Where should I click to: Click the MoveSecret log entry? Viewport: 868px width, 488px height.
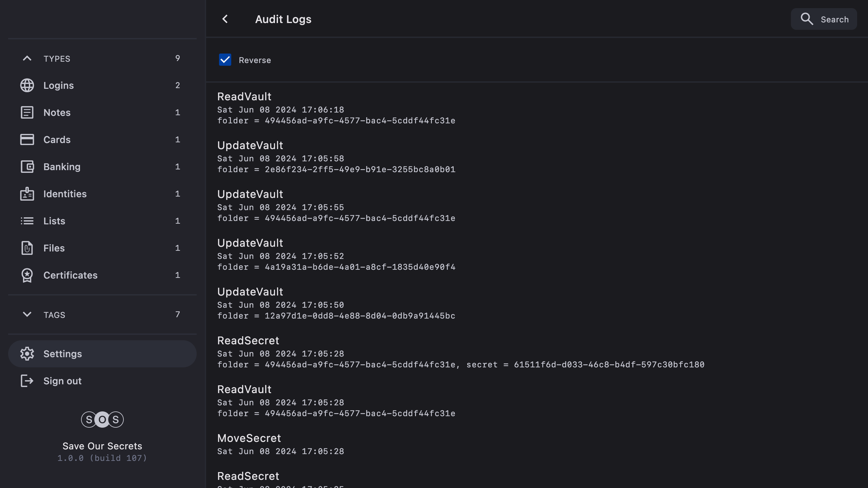tap(281, 444)
